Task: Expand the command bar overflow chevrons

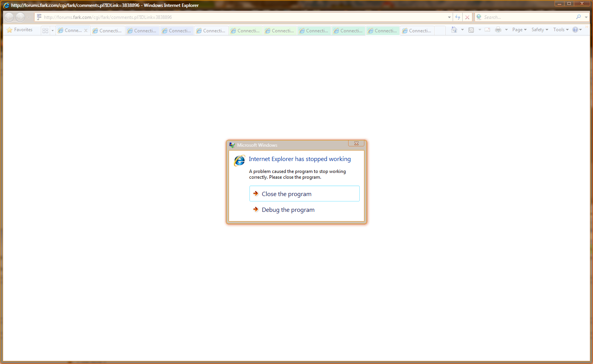Action: (x=587, y=27)
